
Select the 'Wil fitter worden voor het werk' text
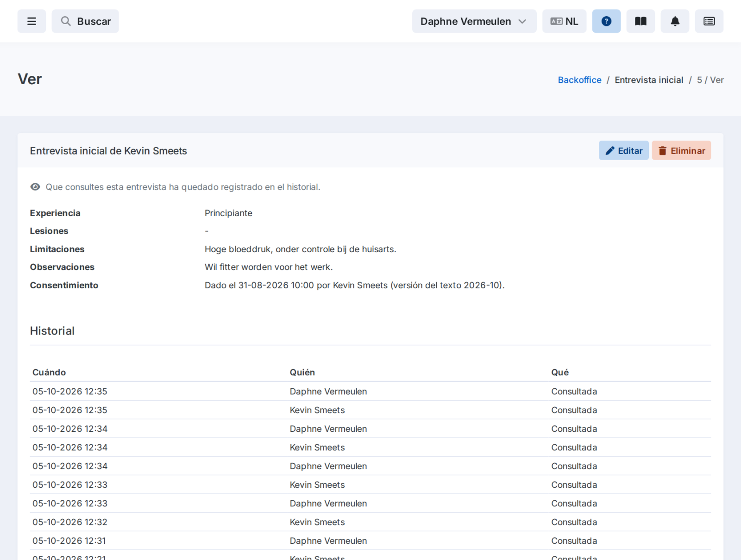[x=269, y=267]
